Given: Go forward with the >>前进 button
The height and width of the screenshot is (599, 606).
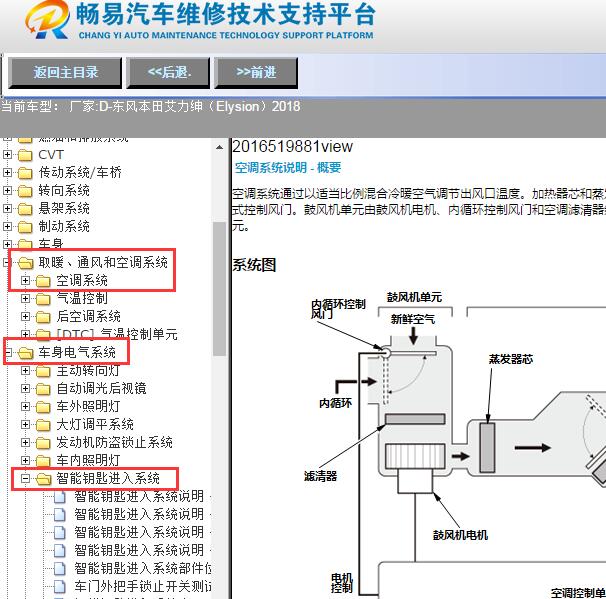Looking at the screenshot, I should [256, 73].
